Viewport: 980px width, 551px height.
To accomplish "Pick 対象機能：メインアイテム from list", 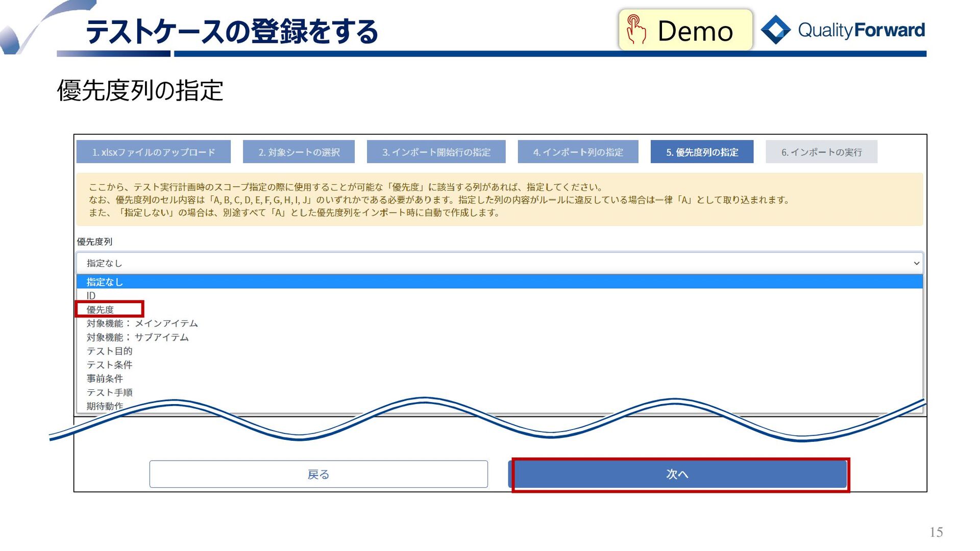I will click(x=142, y=323).
